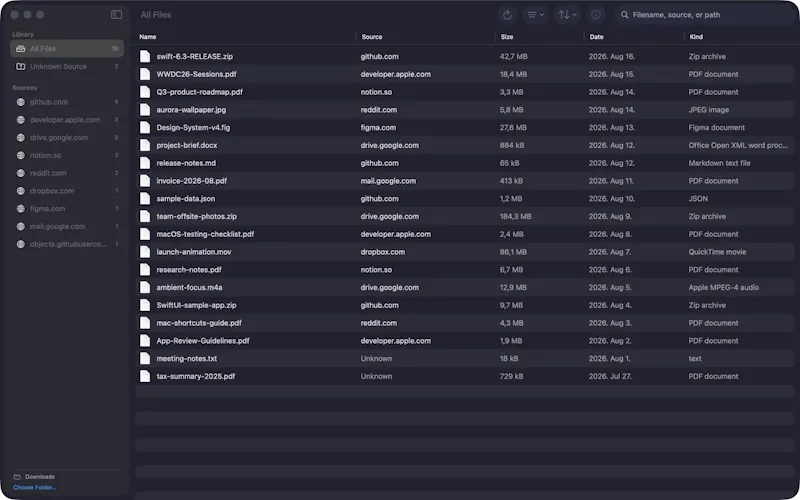Click file icon of Q3-product-roadmap.pdf

(145, 92)
